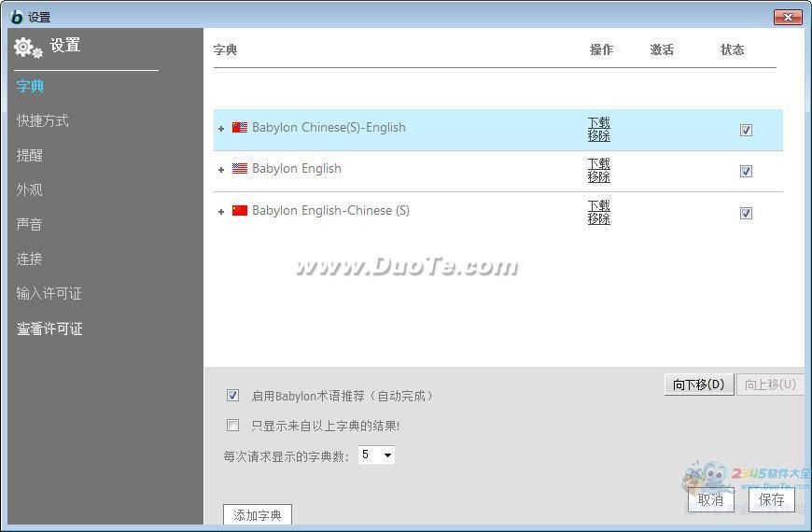812x532 pixels.
Task: Click the Chinese flag icon beside Babylon English-Chinese (S)
Action: (240, 211)
